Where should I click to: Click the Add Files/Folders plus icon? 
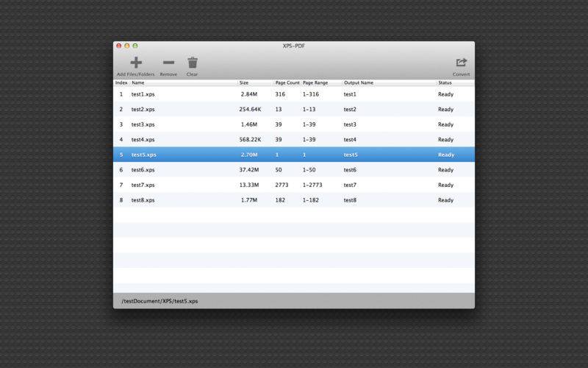(x=135, y=63)
